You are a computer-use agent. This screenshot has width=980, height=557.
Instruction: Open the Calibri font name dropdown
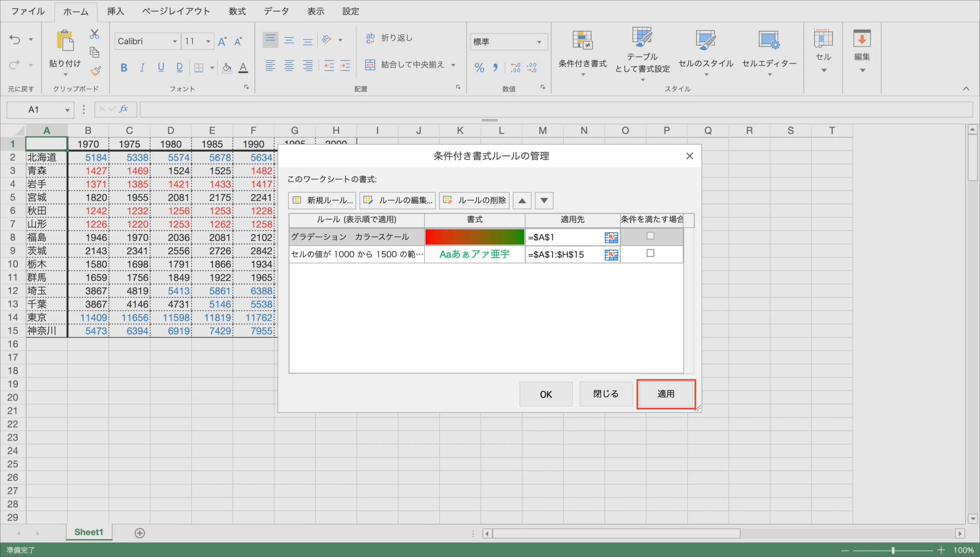coord(174,41)
